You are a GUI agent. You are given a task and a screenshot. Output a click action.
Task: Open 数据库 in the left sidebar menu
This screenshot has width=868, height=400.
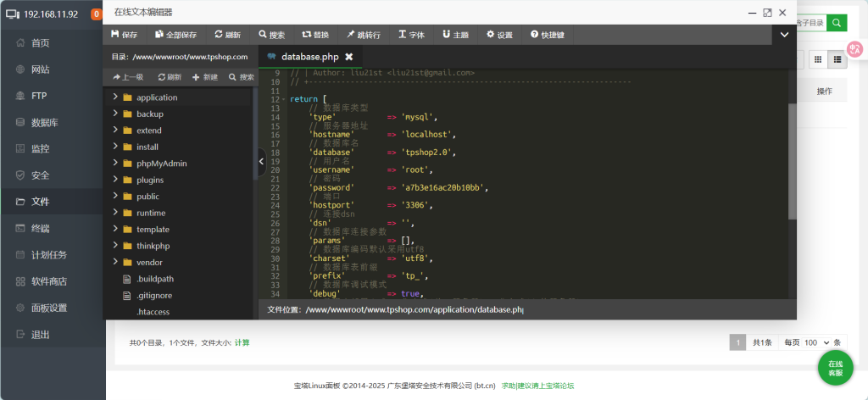point(44,122)
